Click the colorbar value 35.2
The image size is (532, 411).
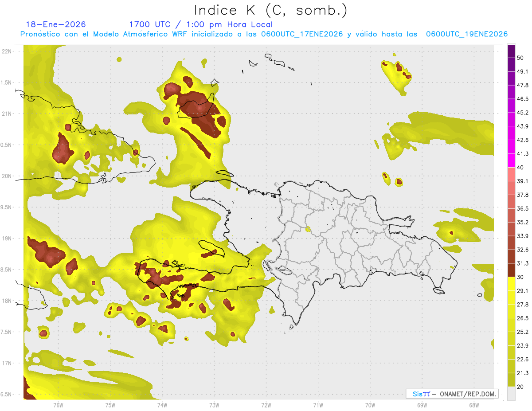[523, 222]
